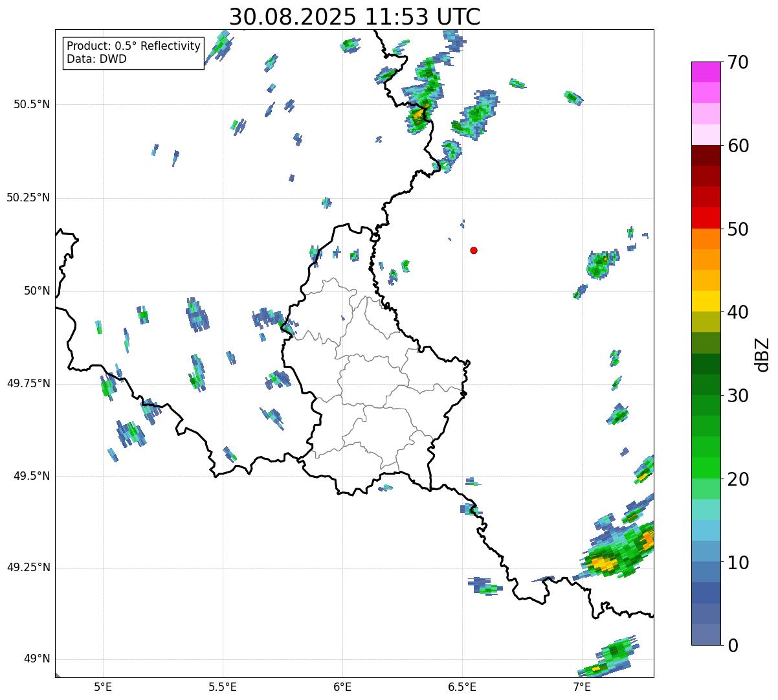This screenshot has width=778, height=700.
Task: Click the red dot location marker
Action: point(474,250)
